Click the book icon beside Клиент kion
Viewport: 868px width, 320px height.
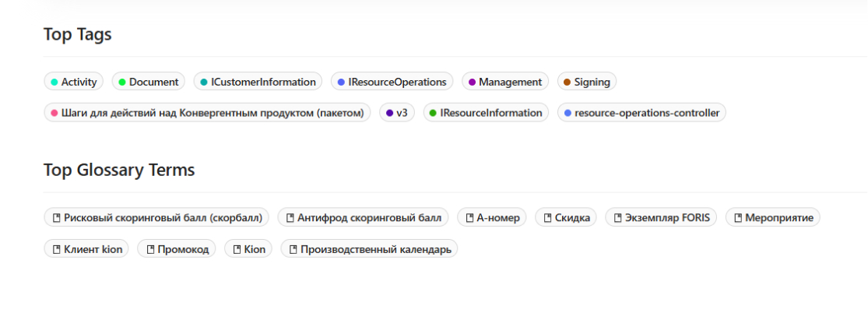(57, 250)
